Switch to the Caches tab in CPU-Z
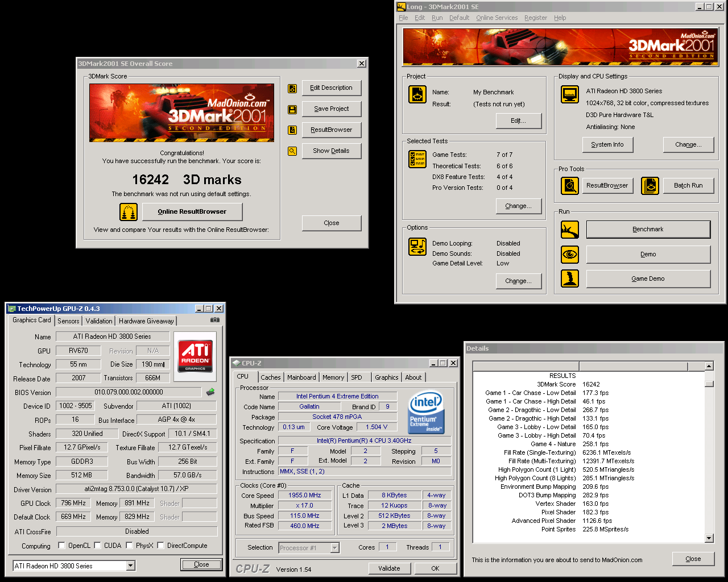 (x=271, y=377)
